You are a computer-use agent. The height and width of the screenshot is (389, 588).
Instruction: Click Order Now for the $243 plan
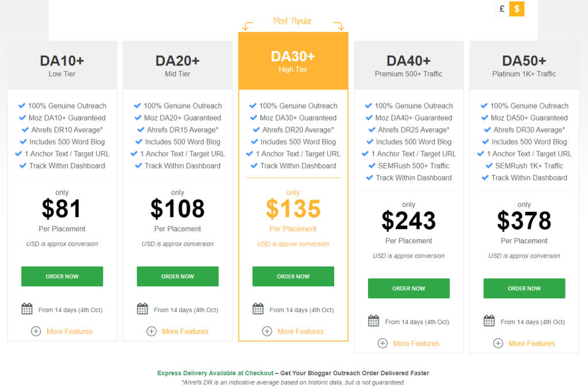[408, 289]
